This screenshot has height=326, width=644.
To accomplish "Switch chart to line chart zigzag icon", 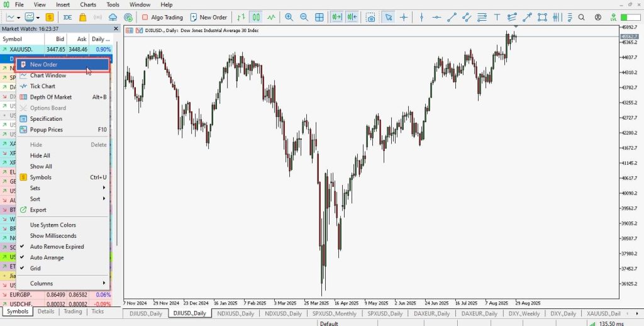I will pyautogui.click(x=271, y=17).
